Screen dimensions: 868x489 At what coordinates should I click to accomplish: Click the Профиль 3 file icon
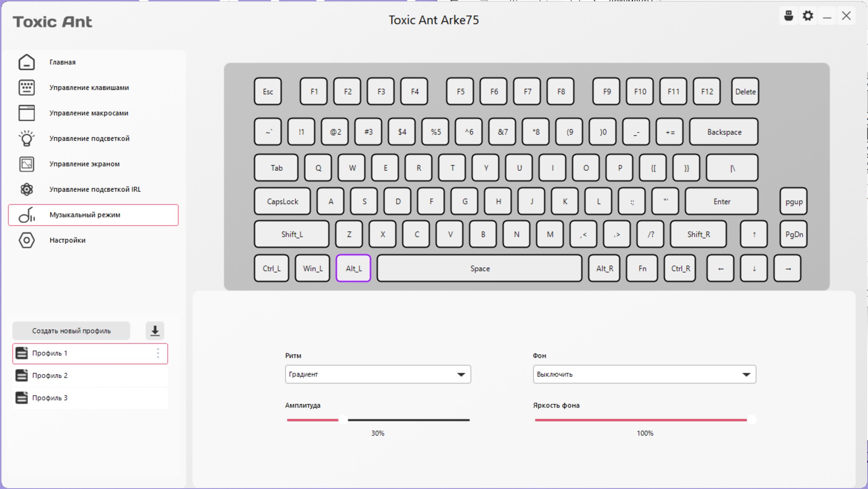point(21,398)
